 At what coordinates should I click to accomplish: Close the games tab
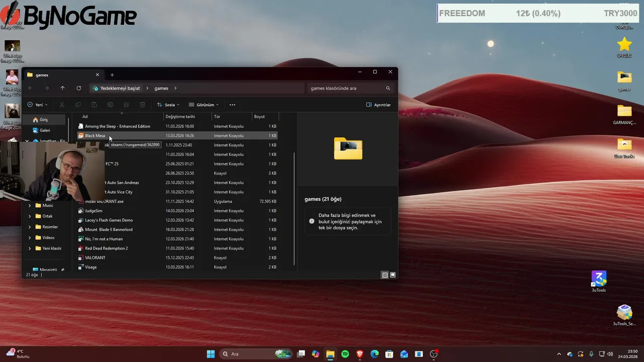click(97, 75)
